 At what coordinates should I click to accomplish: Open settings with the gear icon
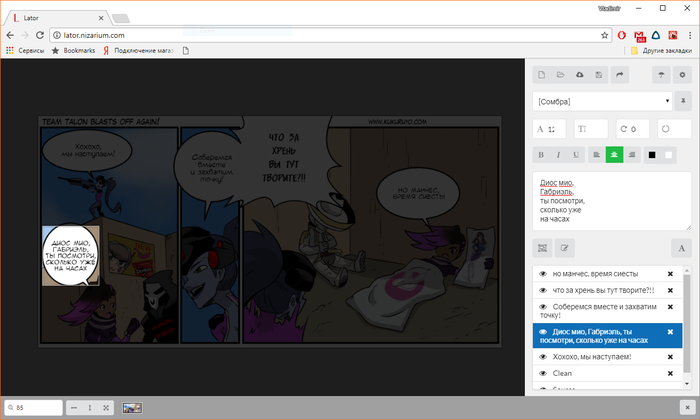point(682,75)
